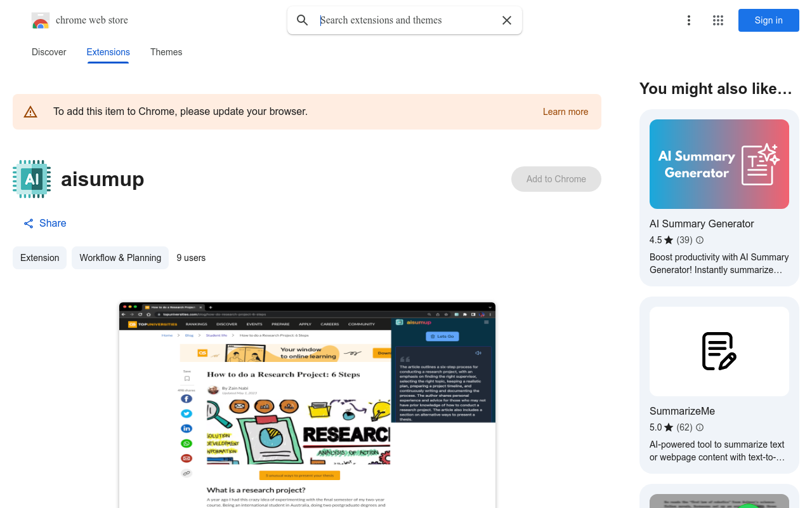Select the Extension category chip
The height and width of the screenshot is (508, 812).
tap(39, 258)
